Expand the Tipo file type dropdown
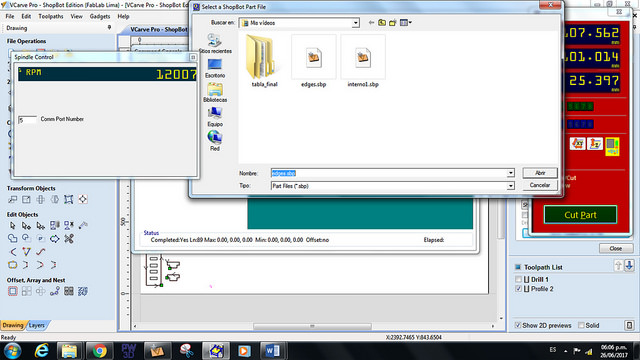This screenshot has width=640, height=360. (x=510, y=186)
